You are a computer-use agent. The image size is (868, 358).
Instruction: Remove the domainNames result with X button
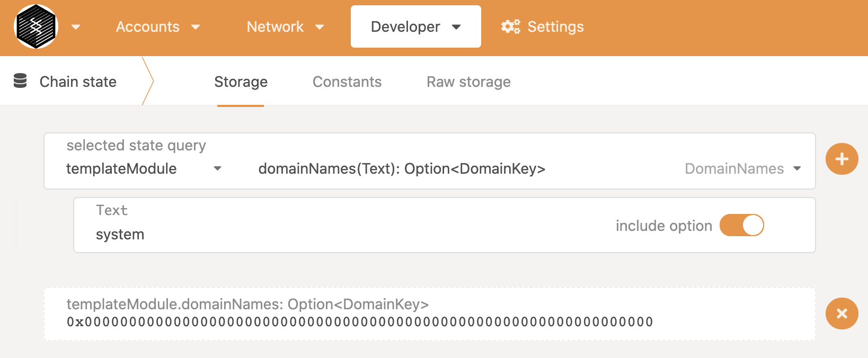[842, 314]
